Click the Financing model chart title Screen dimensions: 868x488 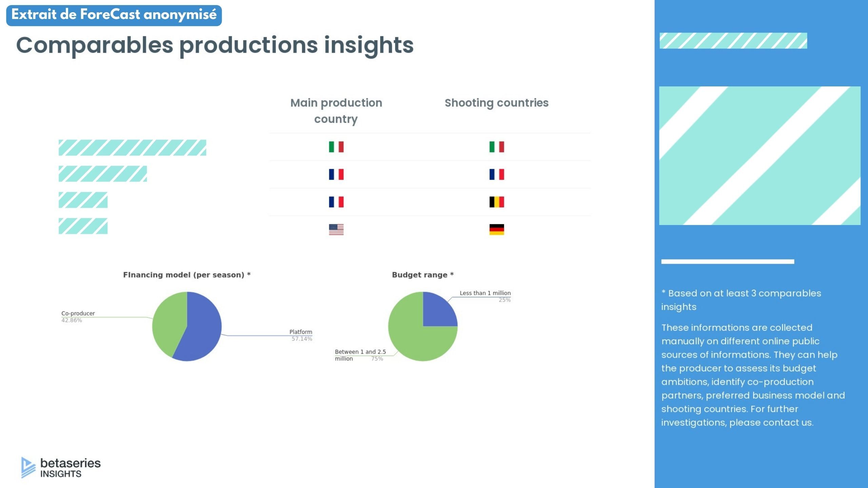point(186,275)
